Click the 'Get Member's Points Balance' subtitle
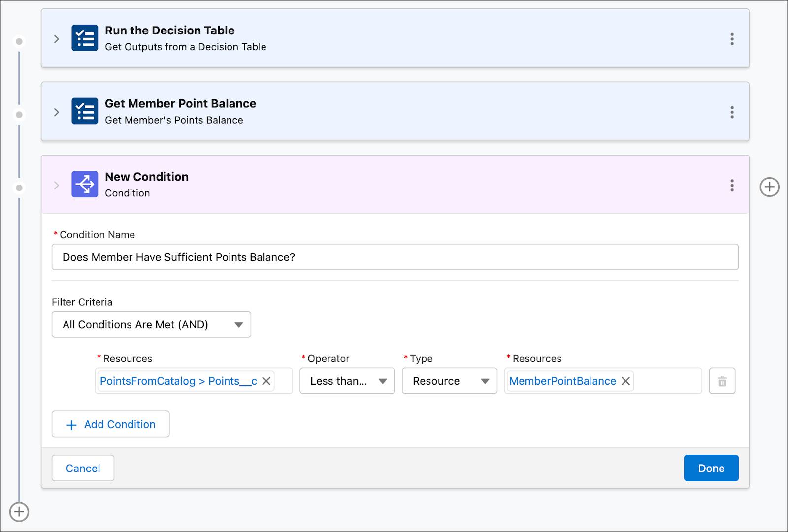 pyautogui.click(x=174, y=120)
